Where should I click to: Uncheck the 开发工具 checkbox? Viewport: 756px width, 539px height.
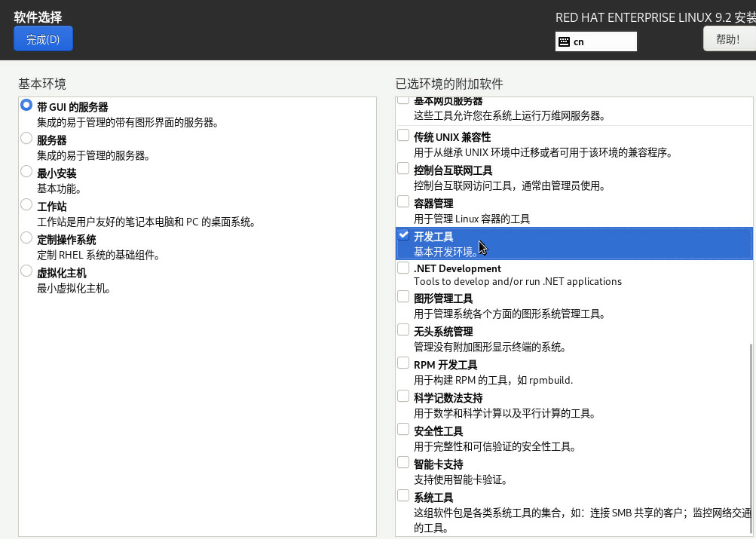[403, 235]
